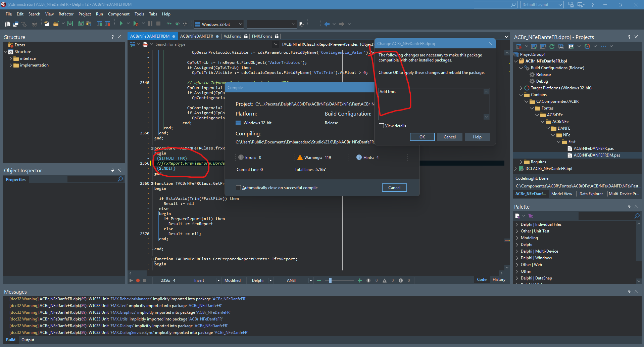This screenshot has width=644, height=347.
Task: Click Remove file from project icon
Action: (108, 24)
